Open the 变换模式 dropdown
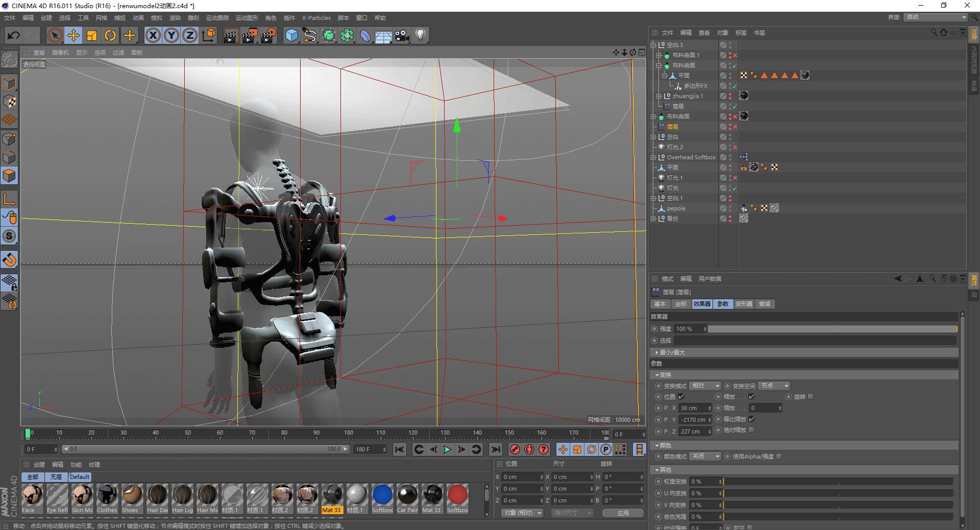The height and width of the screenshot is (530, 980). (x=705, y=386)
